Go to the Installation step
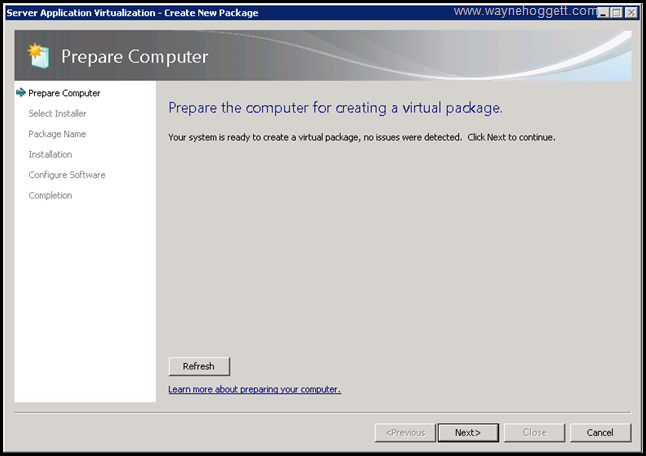This screenshot has width=646, height=456. (x=50, y=154)
